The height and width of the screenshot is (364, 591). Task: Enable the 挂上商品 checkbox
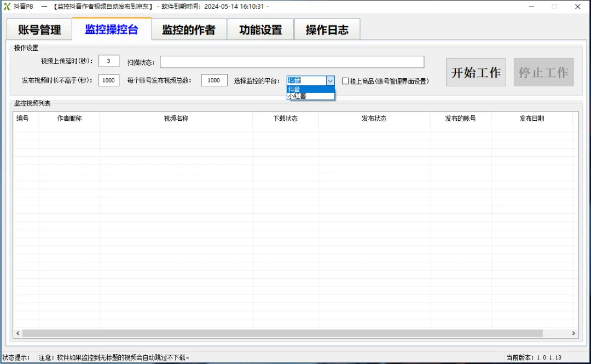click(x=345, y=81)
